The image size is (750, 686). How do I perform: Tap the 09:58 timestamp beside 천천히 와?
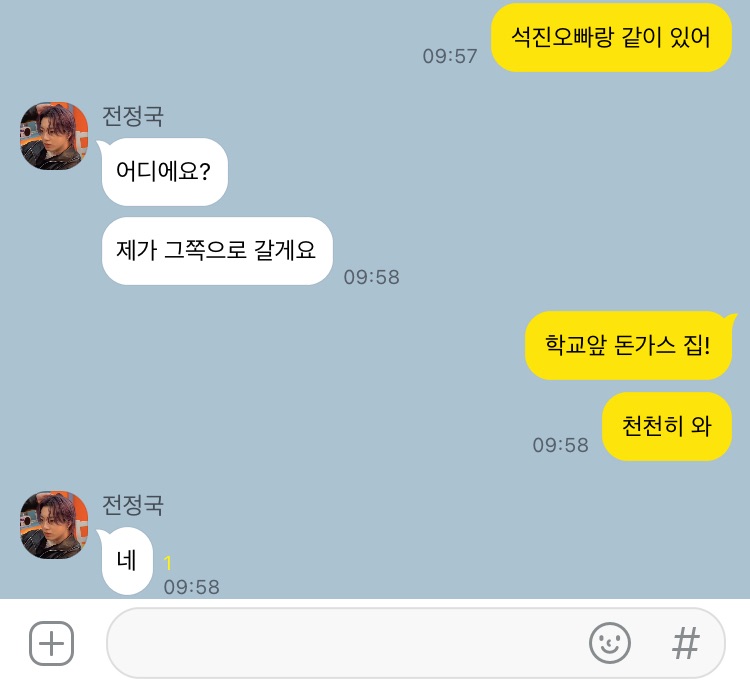[561, 445]
